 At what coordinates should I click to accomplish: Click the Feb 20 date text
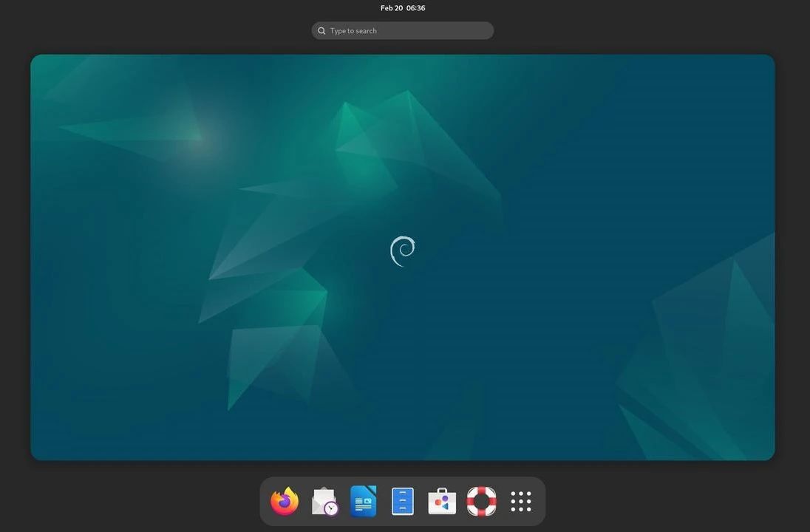pyautogui.click(x=391, y=8)
